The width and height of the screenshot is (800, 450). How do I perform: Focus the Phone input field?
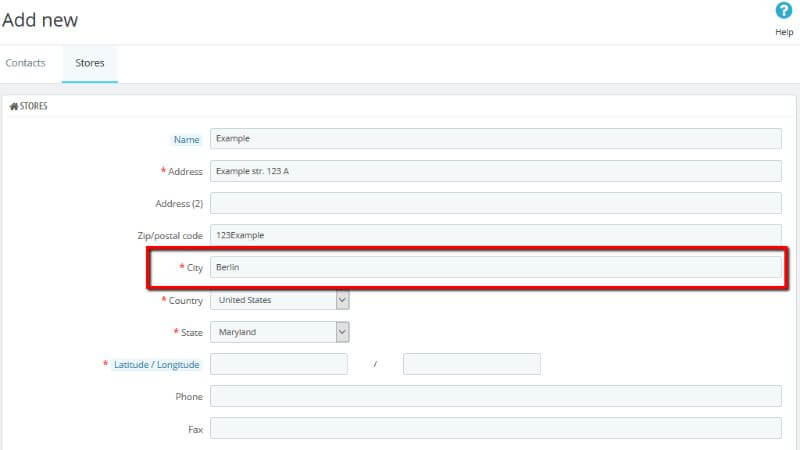(x=495, y=396)
